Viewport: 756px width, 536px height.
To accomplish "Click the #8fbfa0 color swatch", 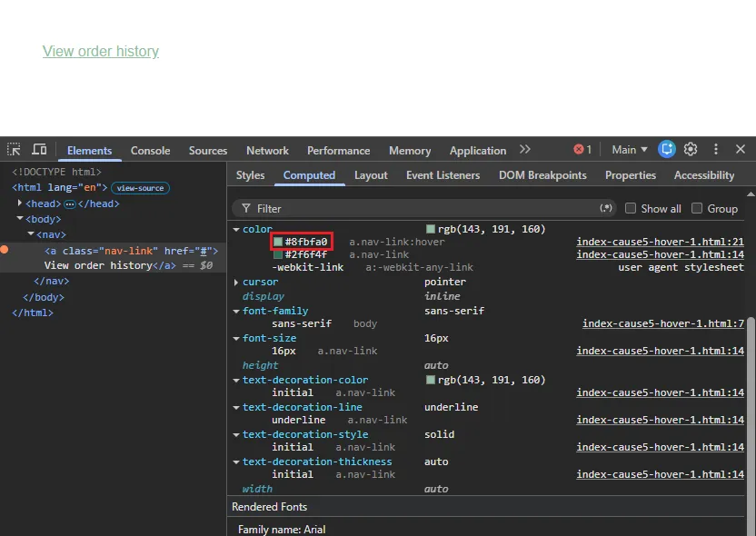I will 278,242.
